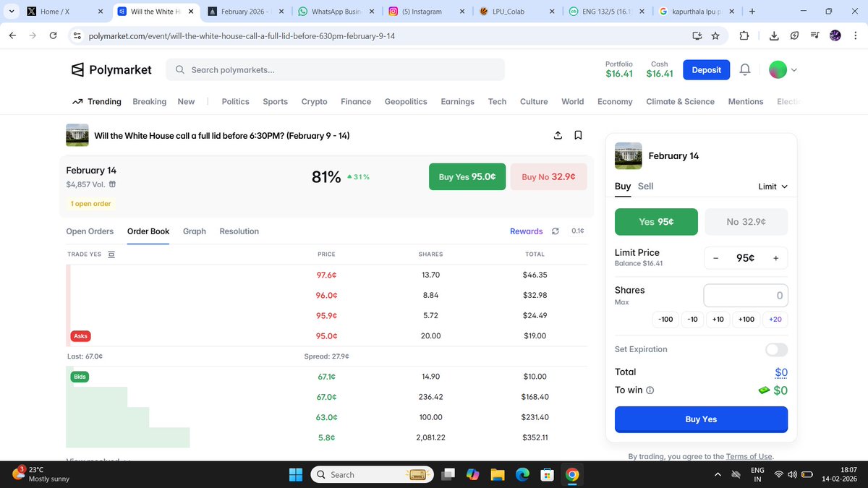Add 10 shares with +10 button
868x488 pixels.
point(718,319)
